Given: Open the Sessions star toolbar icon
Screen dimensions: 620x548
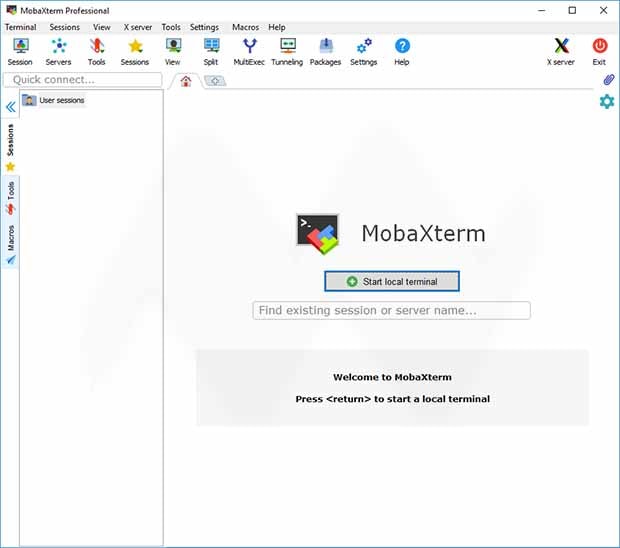Looking at the screenshot, I should [135, 52].
